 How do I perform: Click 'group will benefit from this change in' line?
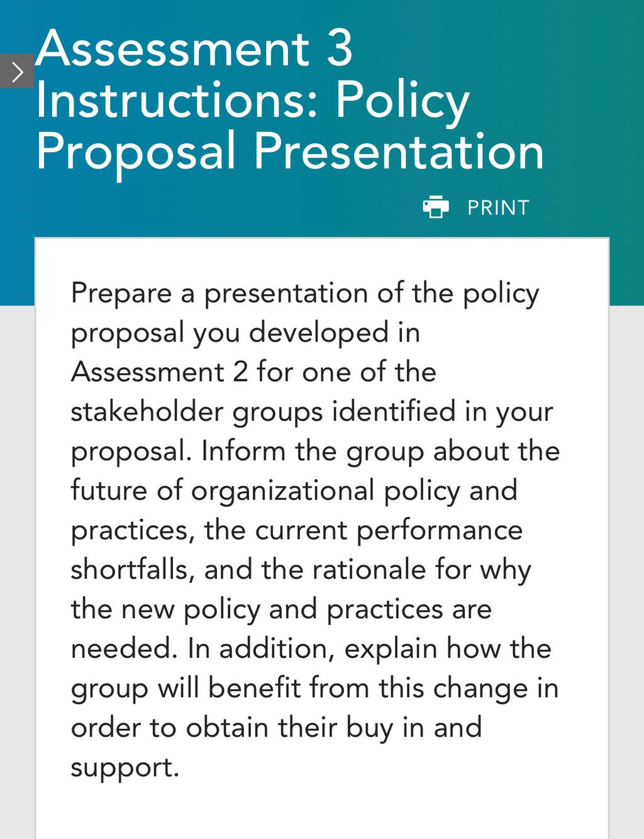click(x=314, y=689)
